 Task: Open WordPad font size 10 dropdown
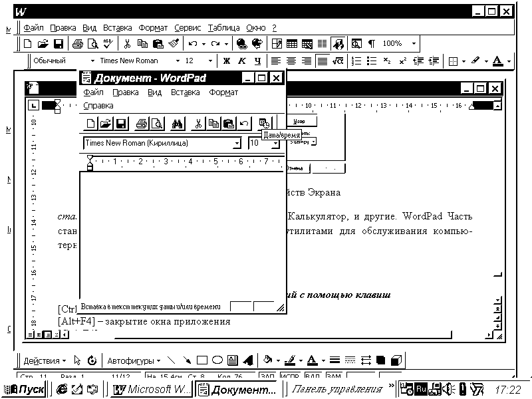(x=275, y=143)
